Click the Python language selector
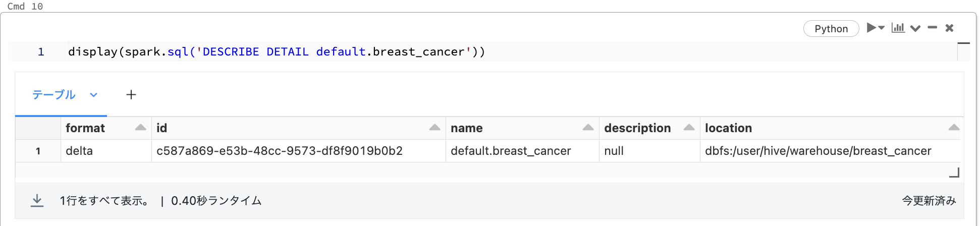This screenshot has height=226, width=980. (831, 29)
